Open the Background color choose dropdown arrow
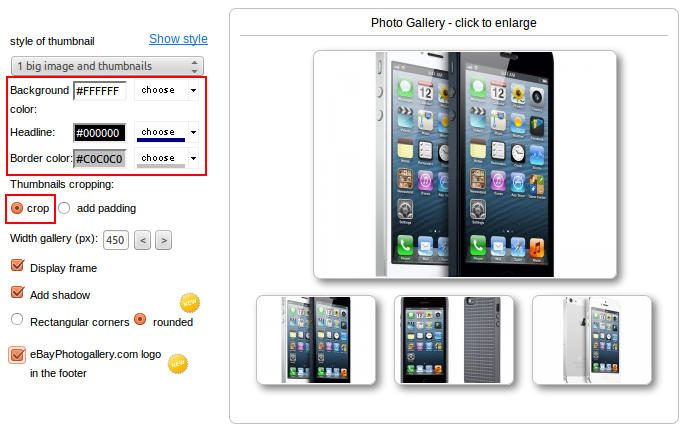Image resolution: width=683 pixels, height=436 pixels. click(193, 91)
